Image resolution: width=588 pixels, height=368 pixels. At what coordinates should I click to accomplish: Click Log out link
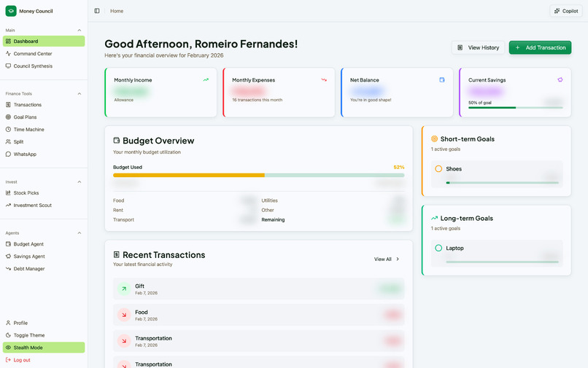click(x=44, y=360)
